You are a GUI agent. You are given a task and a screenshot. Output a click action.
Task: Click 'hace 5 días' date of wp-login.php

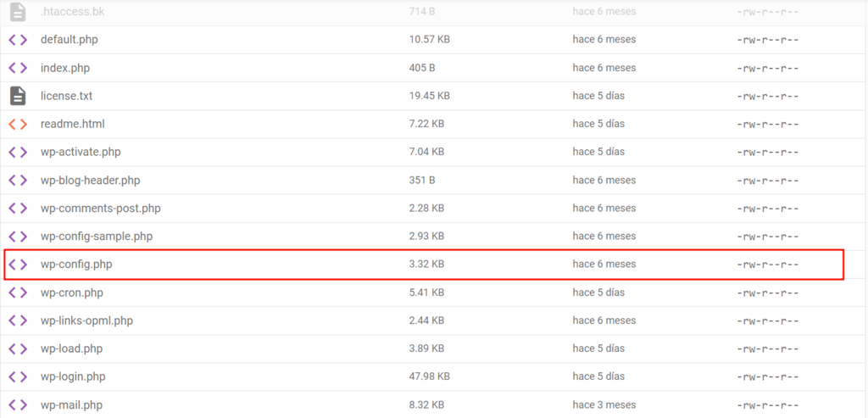click(598, 377)
